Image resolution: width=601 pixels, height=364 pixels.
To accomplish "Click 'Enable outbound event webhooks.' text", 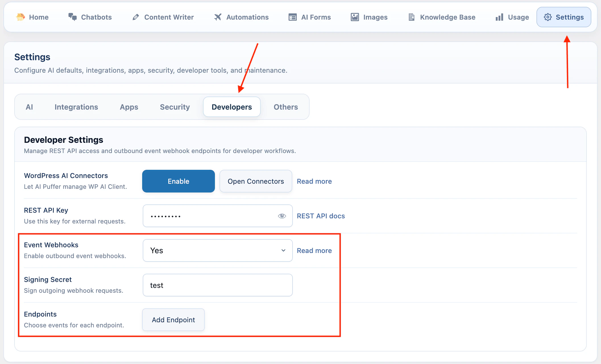I will coord(75,256).
